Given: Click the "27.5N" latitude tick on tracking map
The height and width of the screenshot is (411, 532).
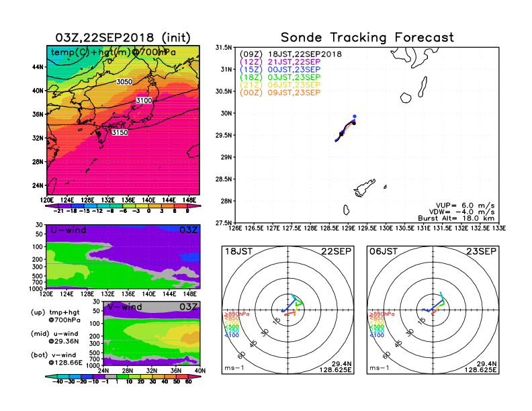Looking at the screenshot, I should point(224,223).
